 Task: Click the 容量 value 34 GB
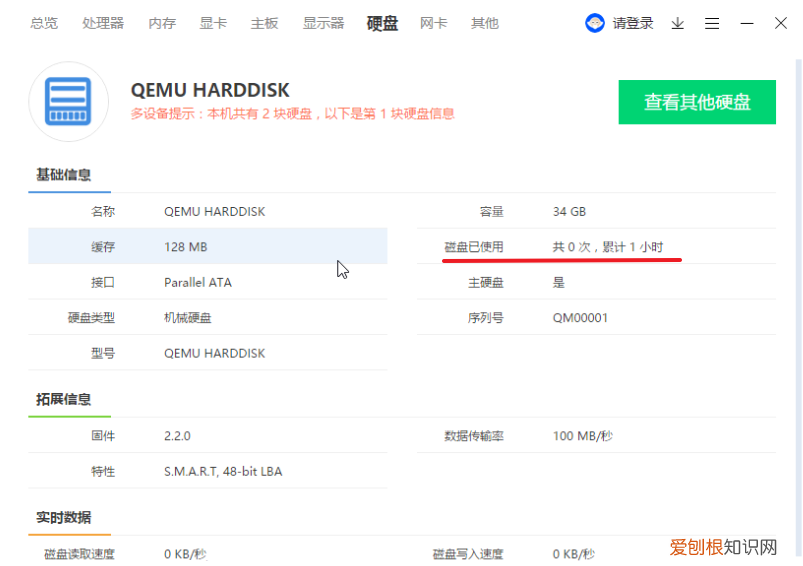569,212
